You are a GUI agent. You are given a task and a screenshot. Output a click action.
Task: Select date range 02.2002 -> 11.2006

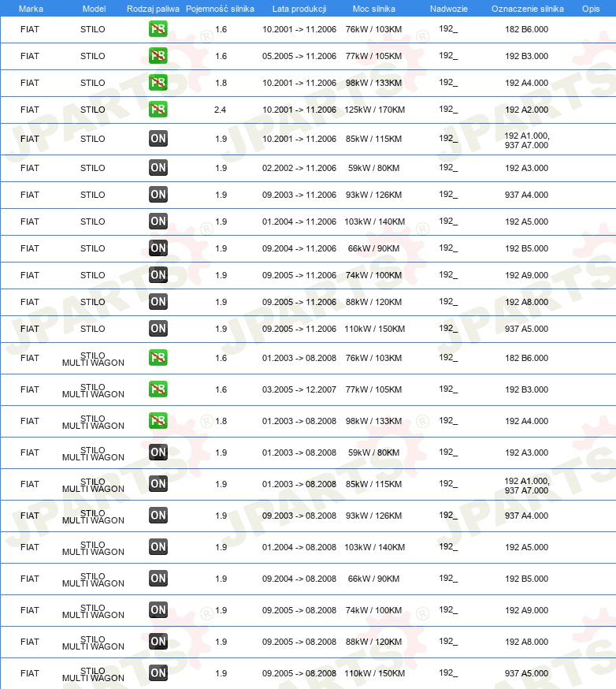[299, 168]
